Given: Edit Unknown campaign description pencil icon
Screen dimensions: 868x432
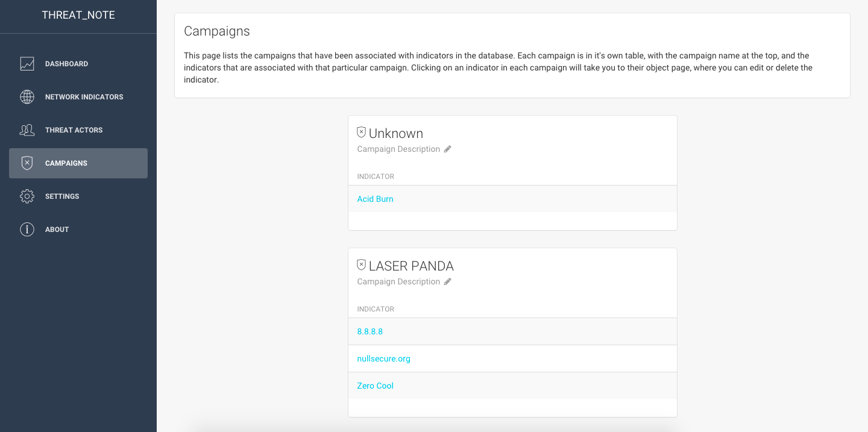Looking at the screenshot, I should (x=447, y=149).
